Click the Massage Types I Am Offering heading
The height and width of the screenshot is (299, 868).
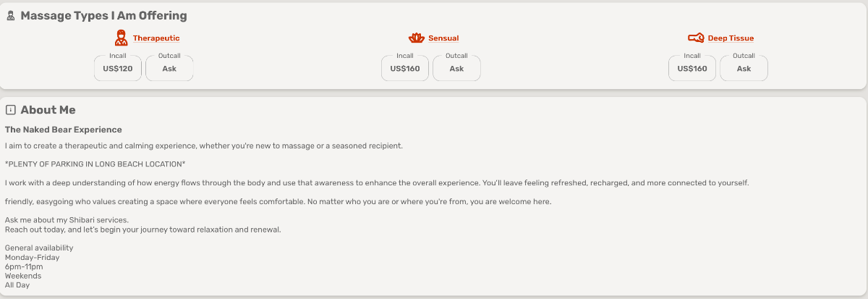[x=103, y=16]
